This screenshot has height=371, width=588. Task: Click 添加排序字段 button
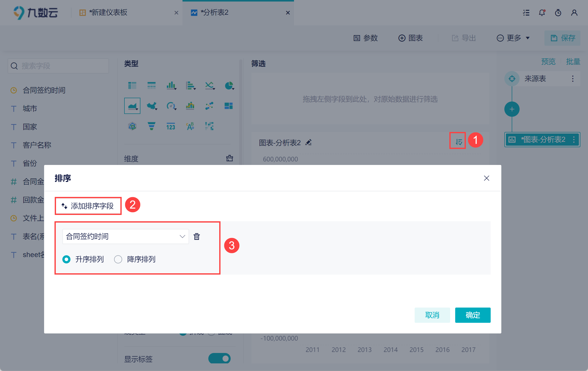(x=88, y=206)
